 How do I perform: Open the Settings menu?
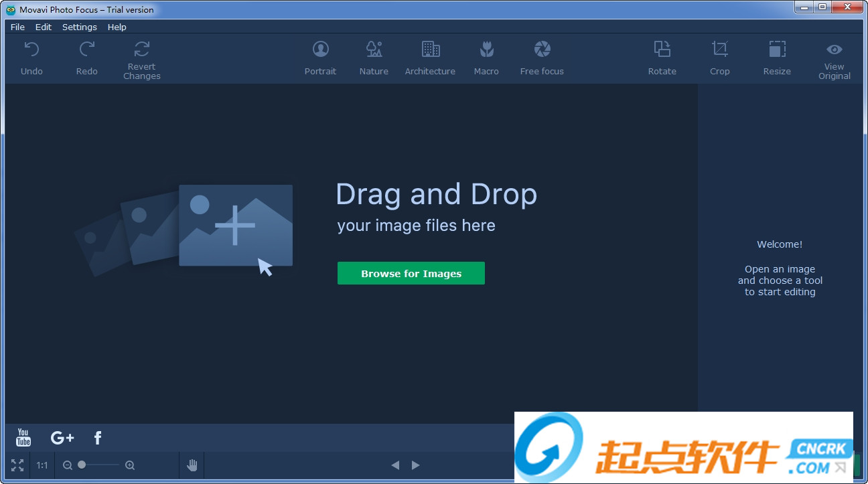(79, 27)
